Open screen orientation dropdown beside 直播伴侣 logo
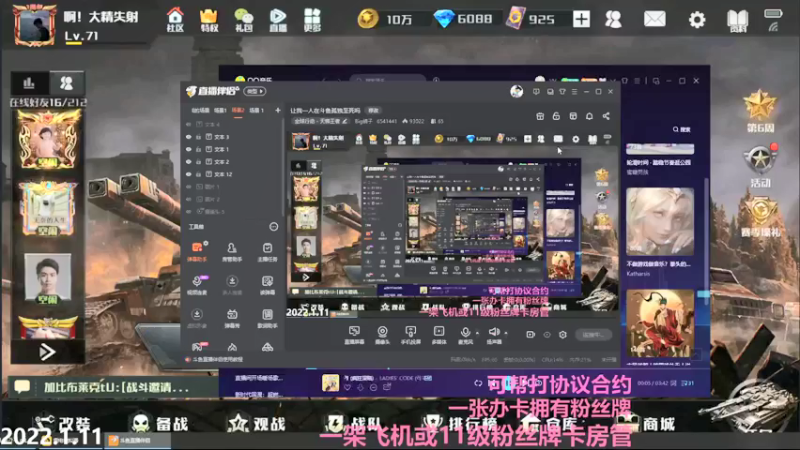This screenshot has height=450, width=800. 255,91
